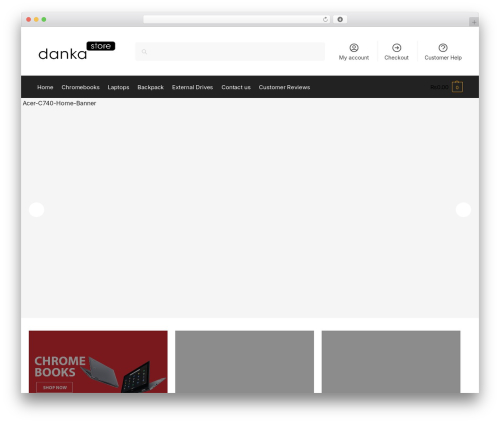Click the Customer Help link text
This screenshot has height=423, width=500.
click(443, 58)
